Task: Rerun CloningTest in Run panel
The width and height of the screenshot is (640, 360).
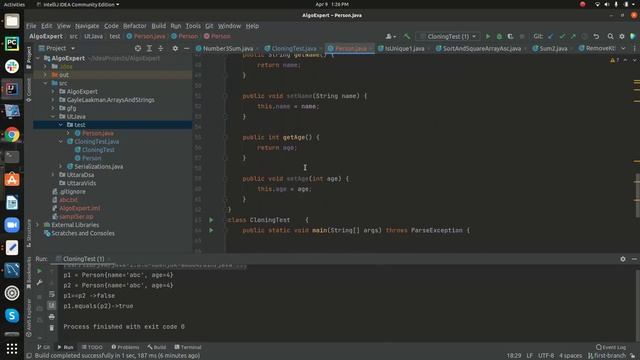Action: [x=40, y=271]
